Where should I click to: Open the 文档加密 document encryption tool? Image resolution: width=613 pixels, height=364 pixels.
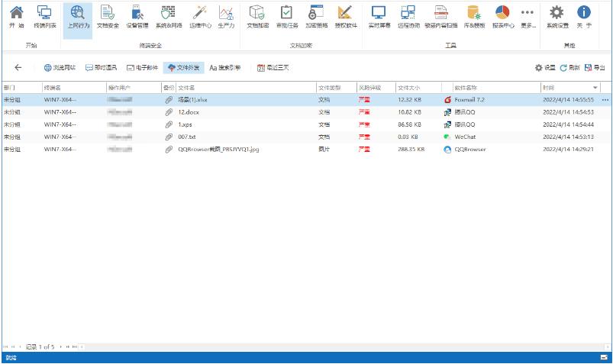click(258, 17)
